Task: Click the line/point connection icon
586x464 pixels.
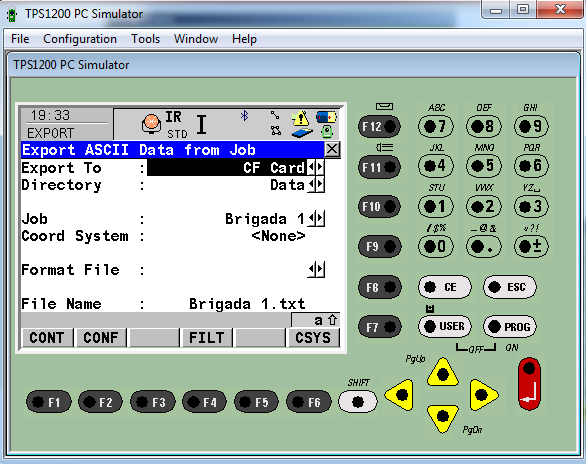Action: pos(275,115)
